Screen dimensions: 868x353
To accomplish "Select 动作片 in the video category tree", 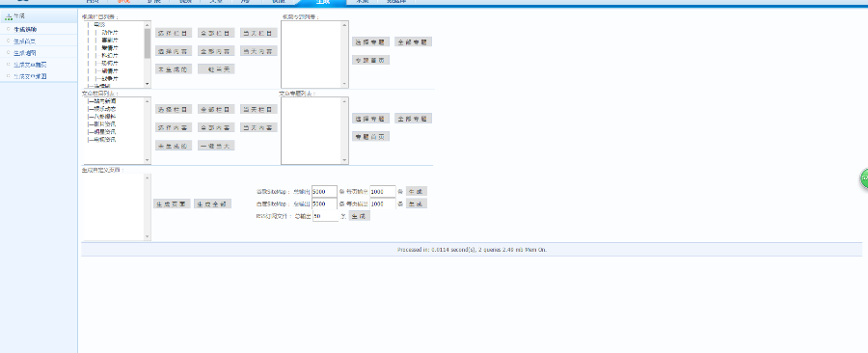I will tap(110, 33).
